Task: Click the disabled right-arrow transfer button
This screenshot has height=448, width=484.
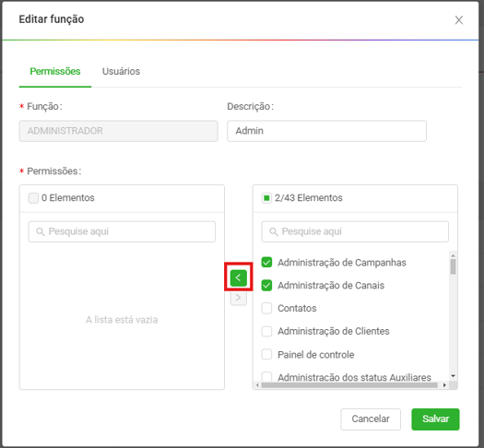Action: point(238,298)
